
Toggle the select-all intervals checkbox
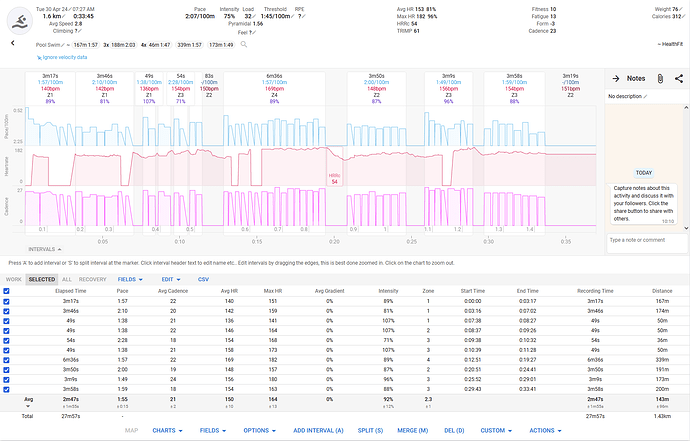click(x=6, y=291)
